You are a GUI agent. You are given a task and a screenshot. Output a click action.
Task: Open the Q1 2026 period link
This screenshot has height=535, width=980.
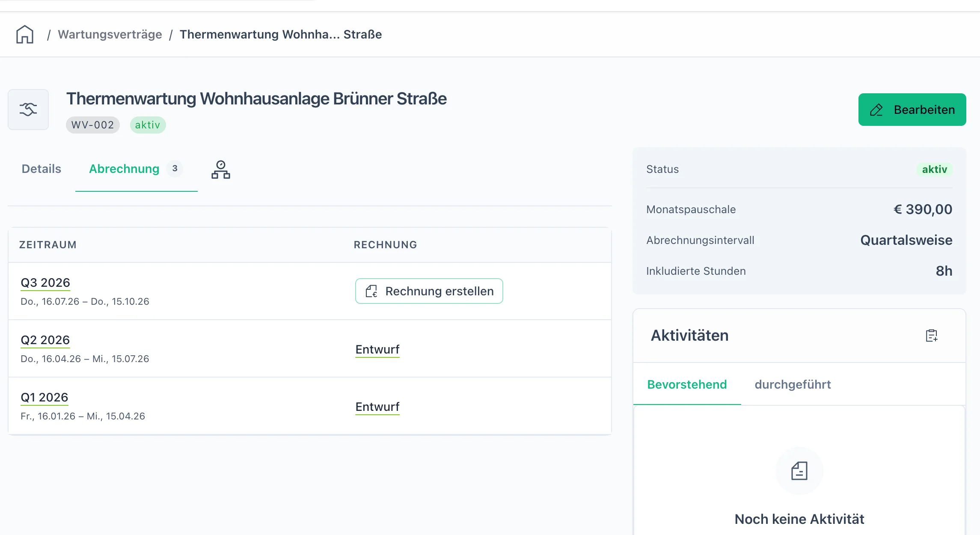click(45, 397)
